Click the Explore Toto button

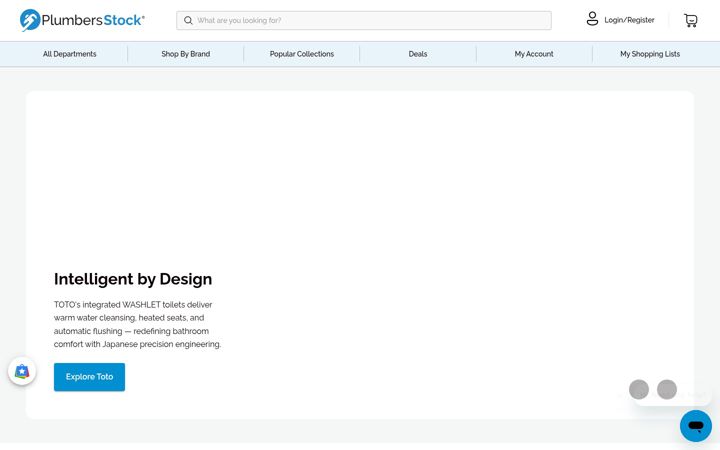(x=89, y=377)
